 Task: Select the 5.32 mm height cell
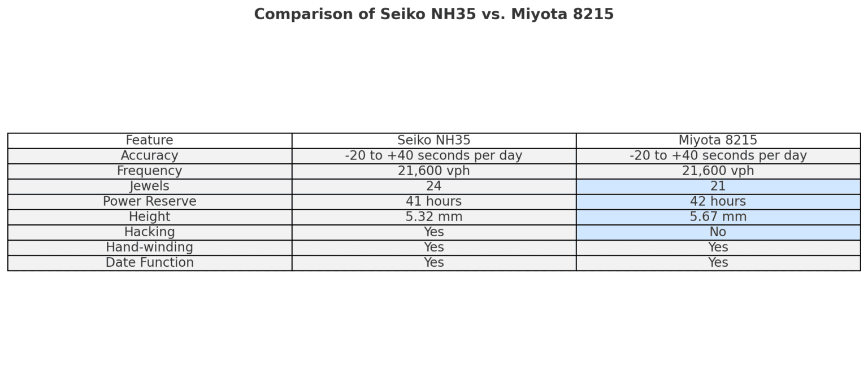tap(433, 216)
